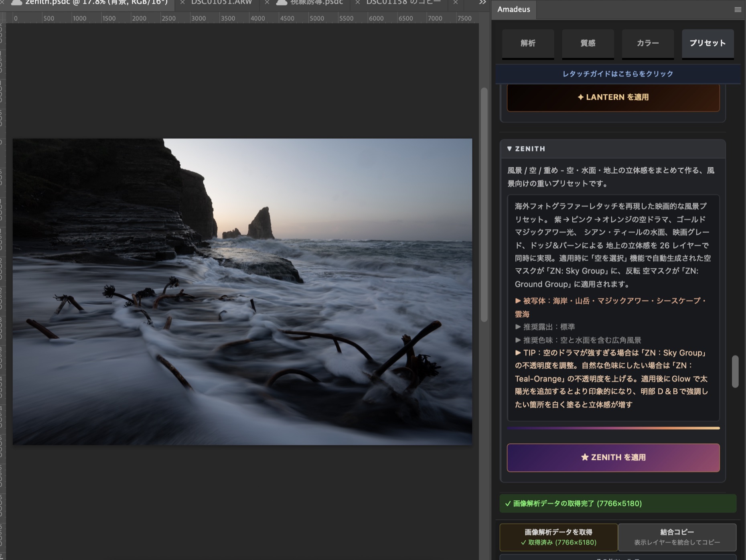Close the 視線誘導.psdc document tab
The image size is (746, 560).
tap(267, 2)
